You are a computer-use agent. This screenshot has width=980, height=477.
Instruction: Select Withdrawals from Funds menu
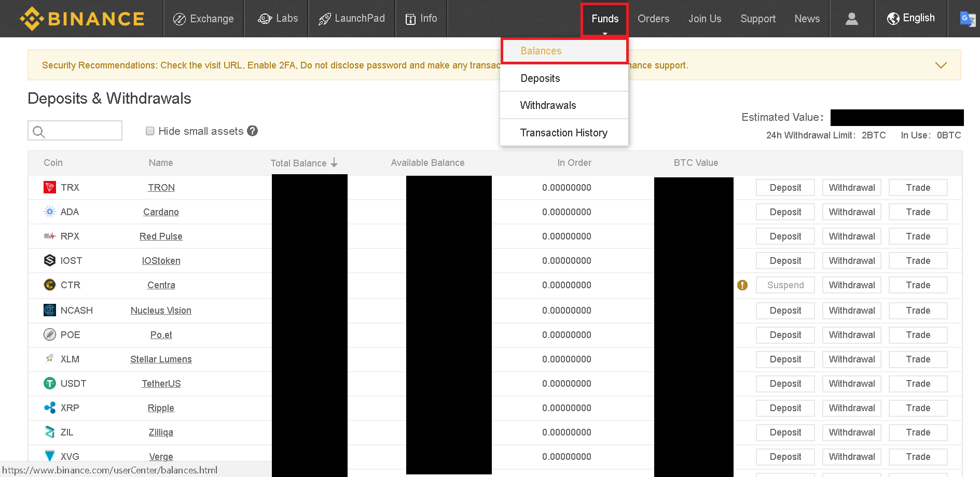pos(564,105)
